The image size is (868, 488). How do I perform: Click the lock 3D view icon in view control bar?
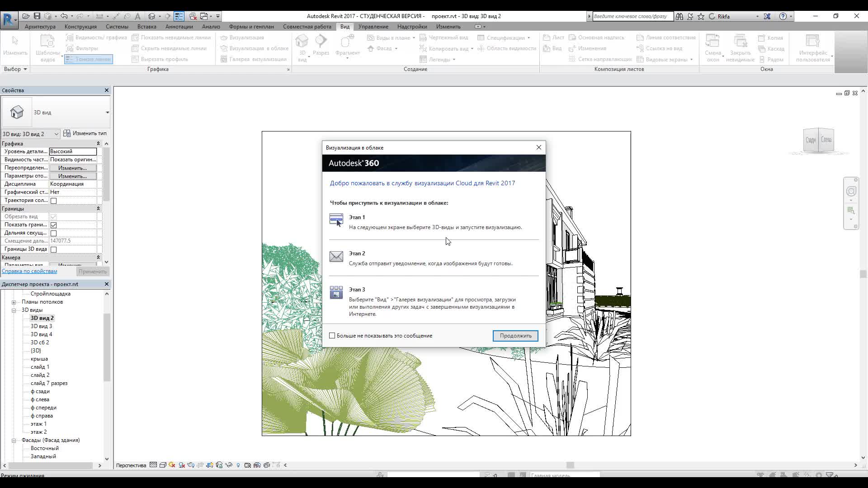click(220, 465)
